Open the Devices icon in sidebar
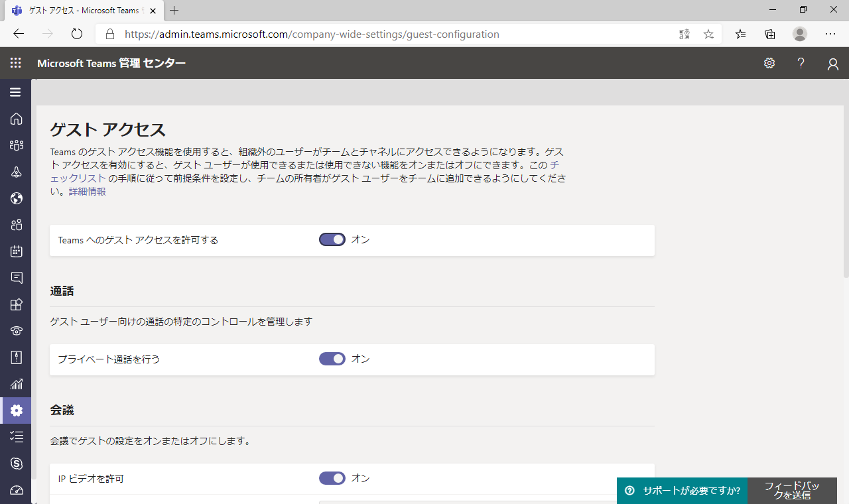The height and width of the screenshot is (504, 849). click(x=17, y=172)
